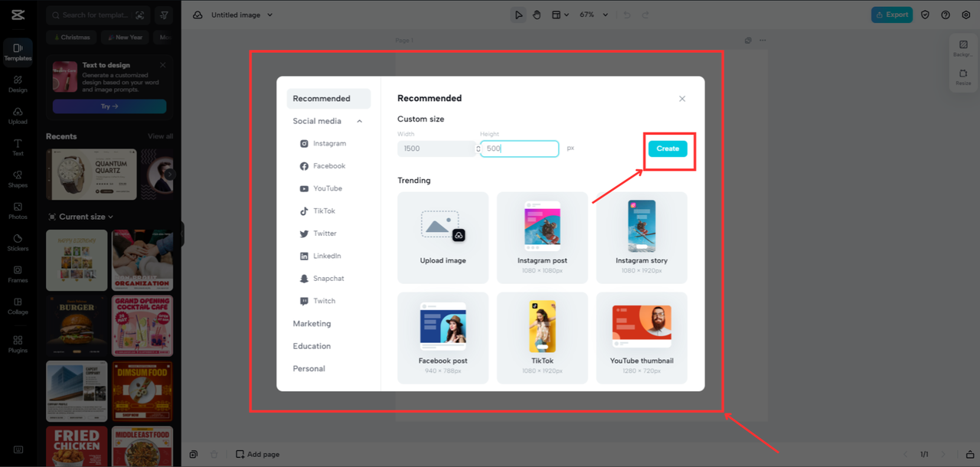Open the Frames sidebar panel
The width and height of the screenshot is (980, 467).
18,275
